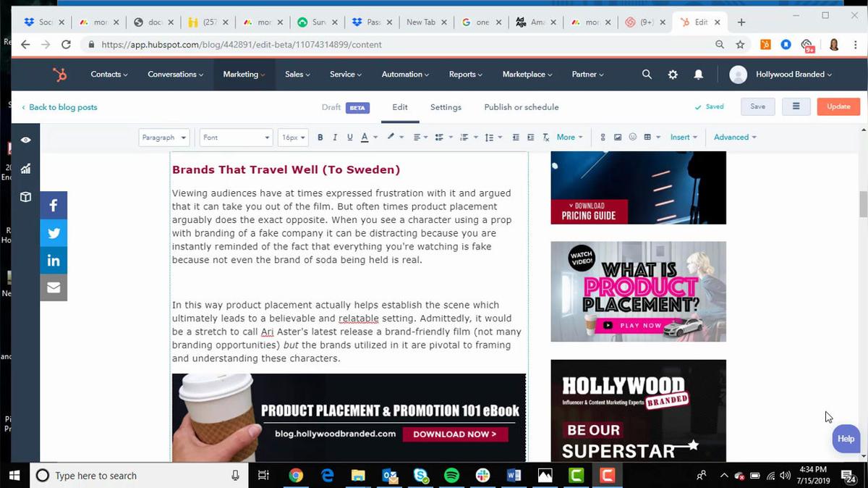
Task: Decrease indent of the paragraph
Action: (516, 137)
